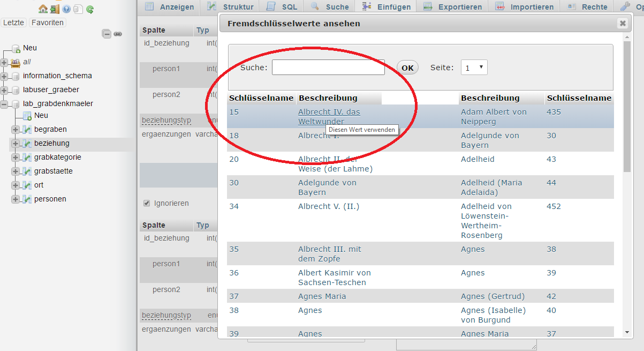Click the green reload navigation icon

(x=90, y=9)
